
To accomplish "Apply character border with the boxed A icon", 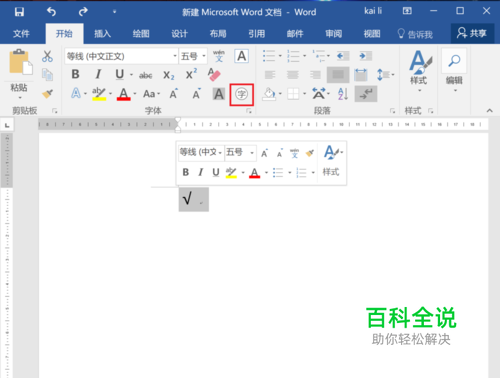I will (x=242, y=56).
